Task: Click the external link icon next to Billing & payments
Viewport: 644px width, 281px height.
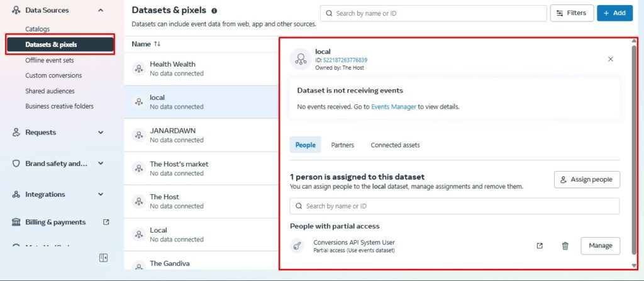Action: click(106, 222)
